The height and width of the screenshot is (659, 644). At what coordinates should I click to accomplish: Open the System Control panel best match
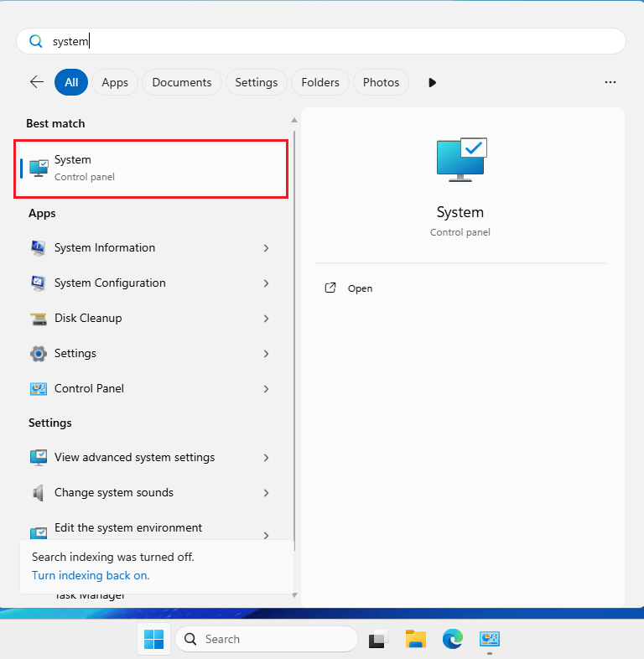[x=151, y=169]
